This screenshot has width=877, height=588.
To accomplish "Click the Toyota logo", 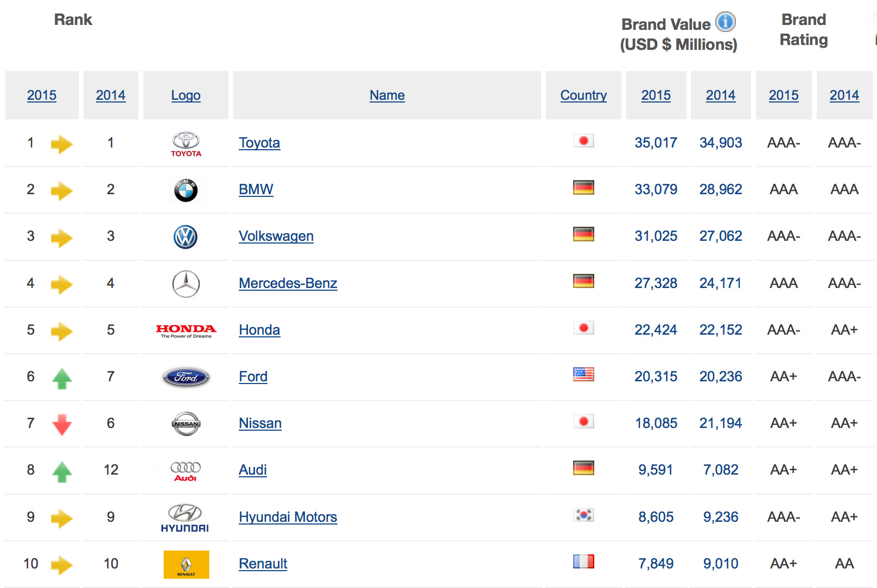I will tap(186, 144).
